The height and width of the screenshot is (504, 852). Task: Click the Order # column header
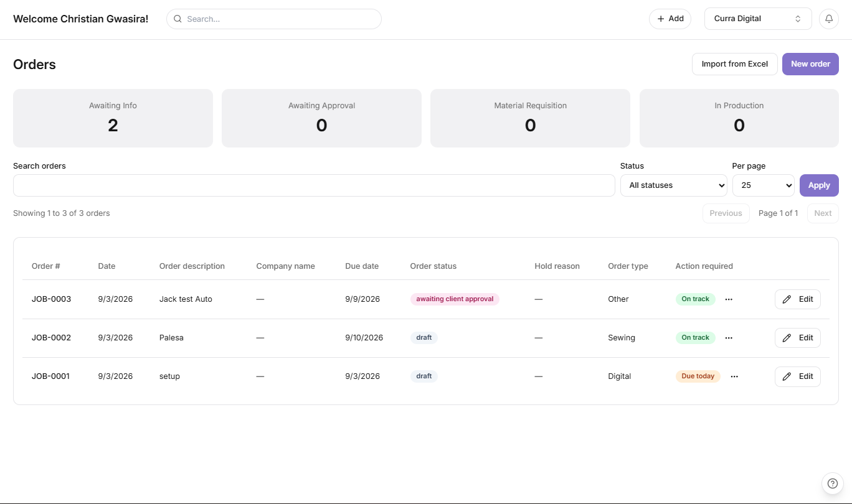pos(46,266)
